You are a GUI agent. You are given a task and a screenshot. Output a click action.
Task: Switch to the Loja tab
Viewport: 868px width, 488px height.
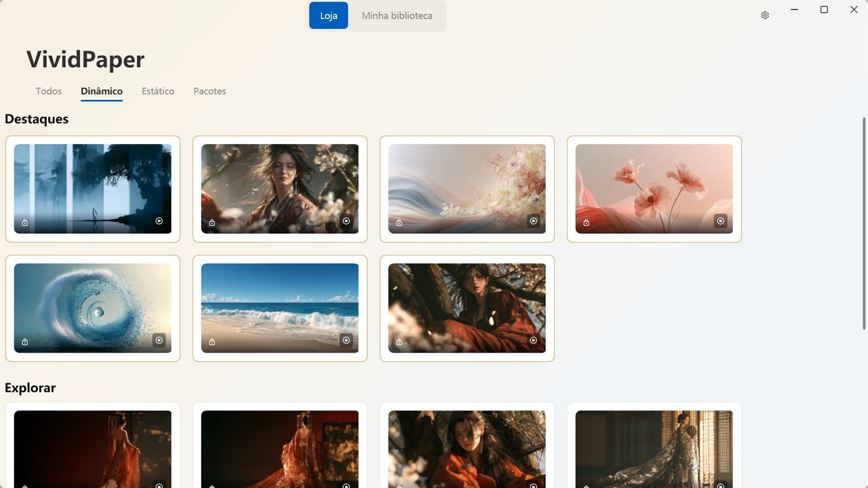[329, 16]
